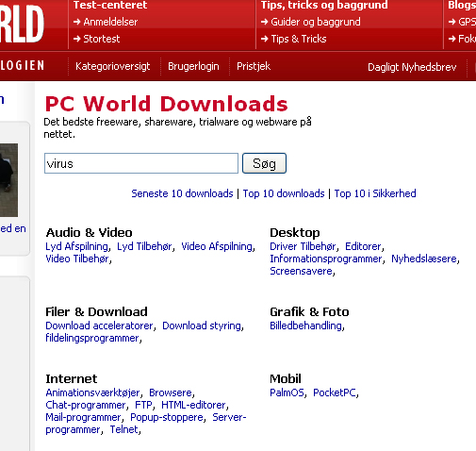Screen dimensions: 476x451
Task: Open the Screensavere category
Action: click(x=301, y=271)
